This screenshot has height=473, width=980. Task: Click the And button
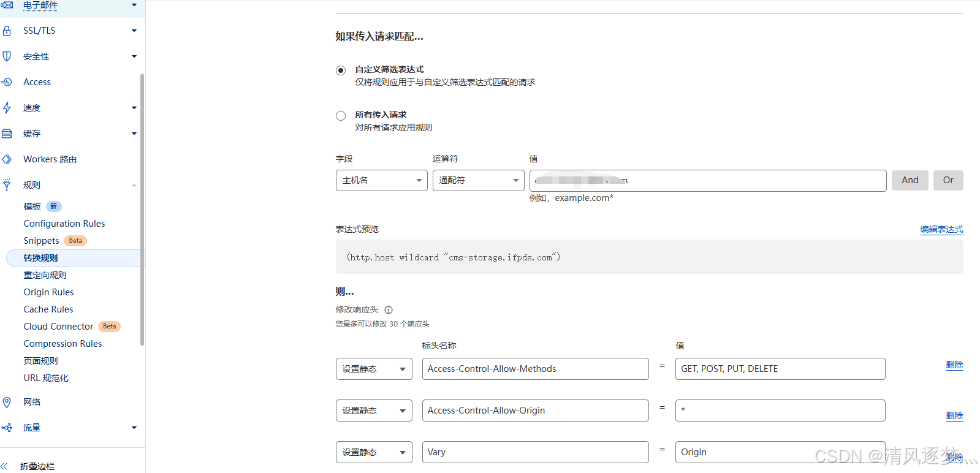[910, 180]
